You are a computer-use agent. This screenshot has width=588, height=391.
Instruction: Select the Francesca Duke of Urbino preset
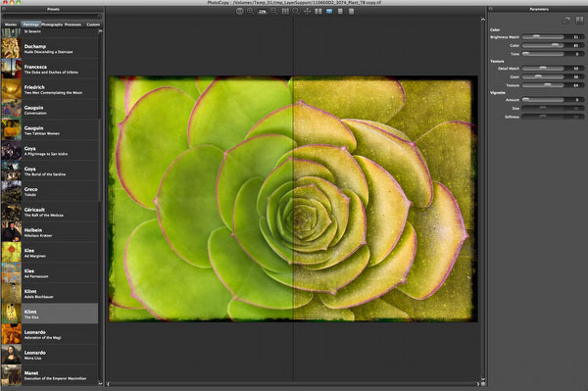coord(49,69)
